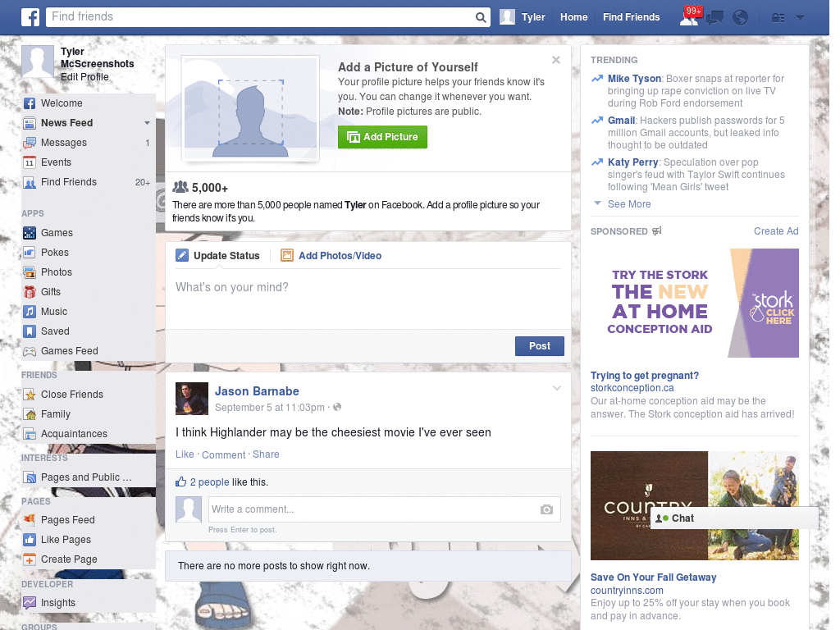Click the Facebook logo icon
The height and width of the screenshot is (630, 840).
pyautogui.click(x=30, y=17)
